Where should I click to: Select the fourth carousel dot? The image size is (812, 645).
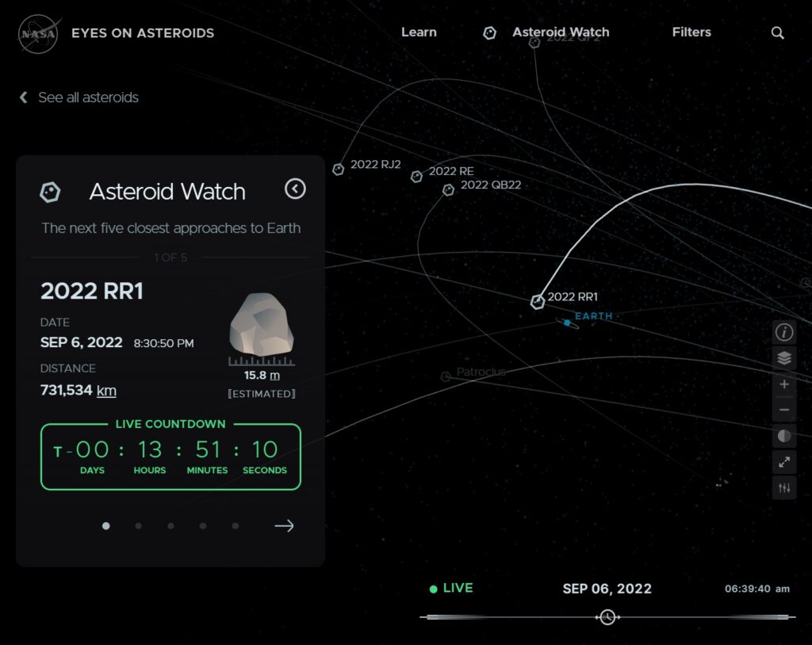(x=203, y=526)
